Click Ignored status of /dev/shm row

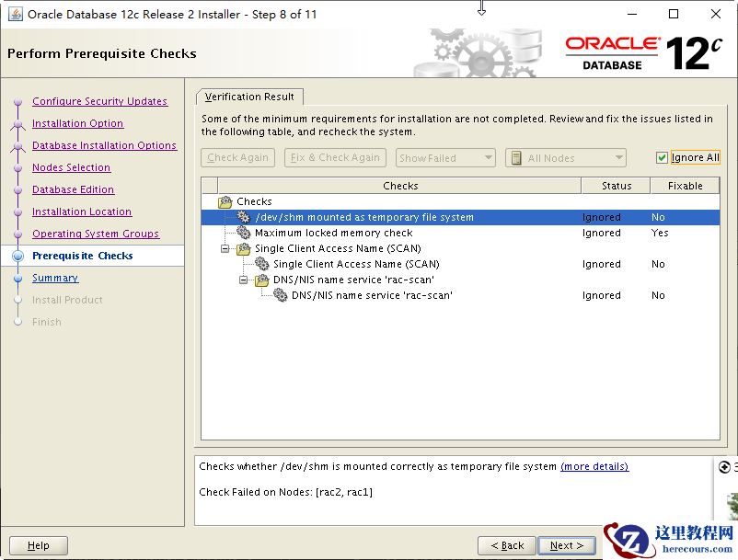[602, 217]
